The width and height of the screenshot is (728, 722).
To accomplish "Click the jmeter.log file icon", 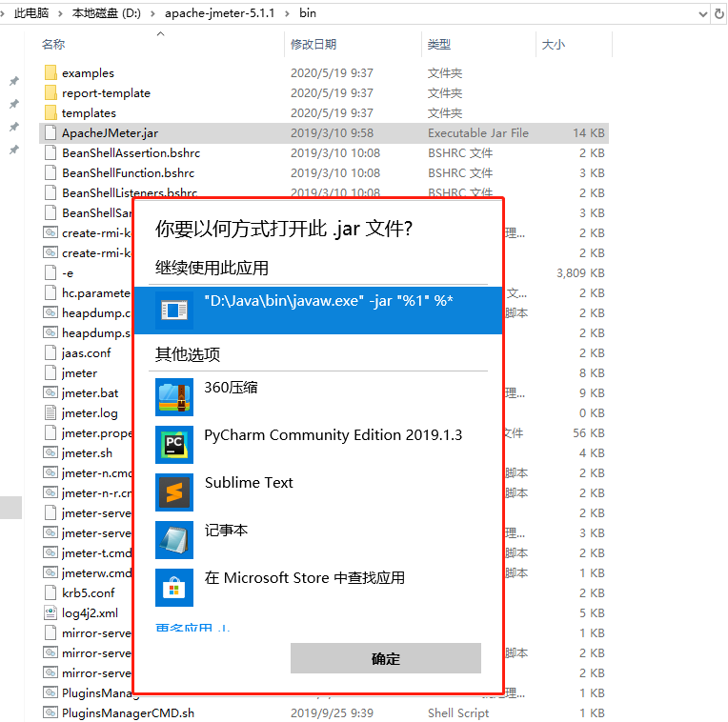I will [x=51, y=412].
